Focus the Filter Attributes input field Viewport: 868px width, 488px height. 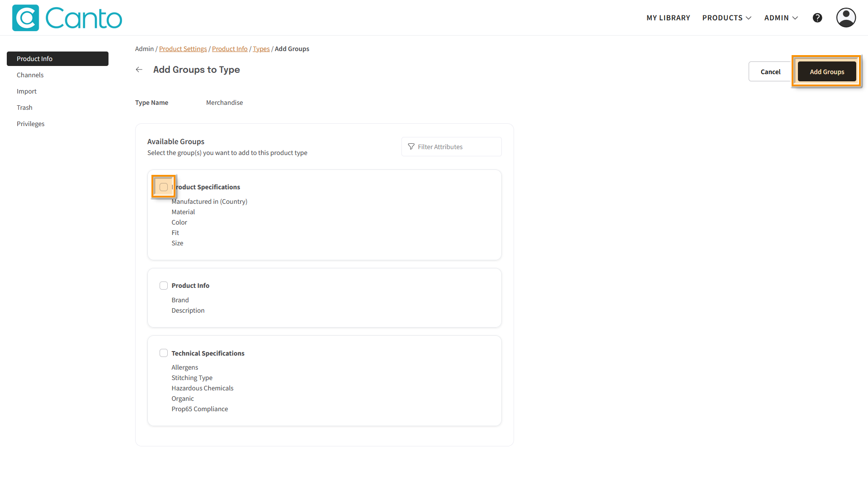point(457,147)
